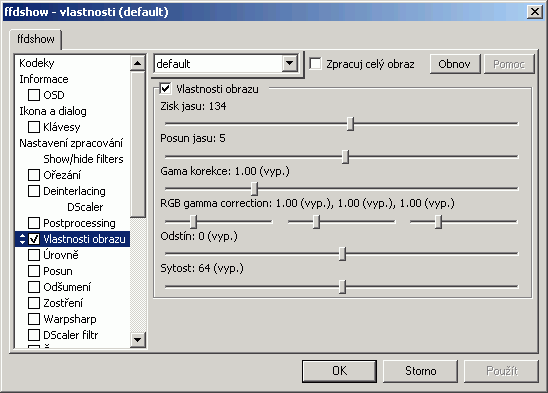Viewport: 548px width, 393px height.
Task: Open the Informace page
Action: pos(44,79)
